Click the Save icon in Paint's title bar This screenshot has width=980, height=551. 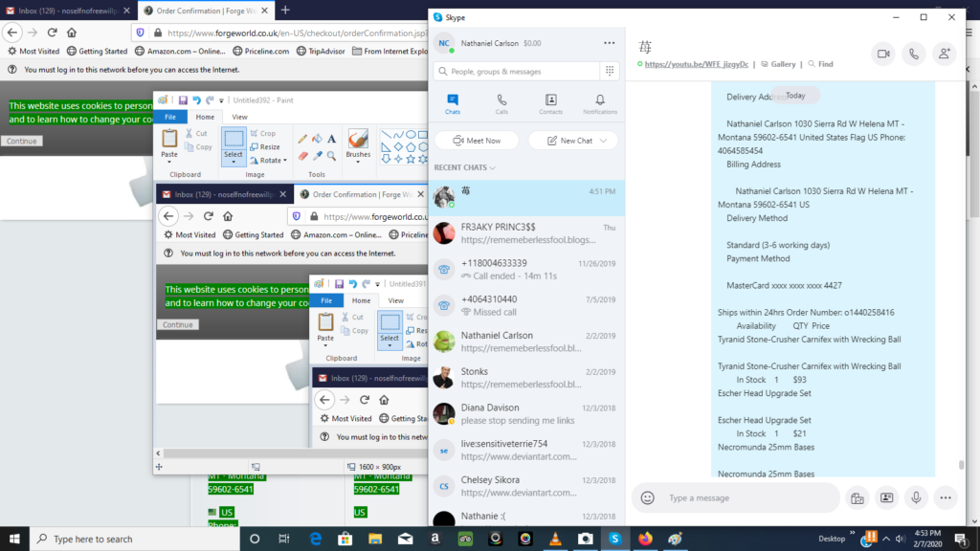[183, 99]
